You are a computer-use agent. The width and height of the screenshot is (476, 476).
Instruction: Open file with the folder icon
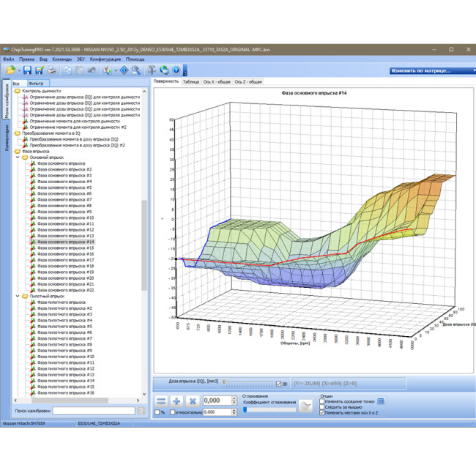tap(11, 70)
